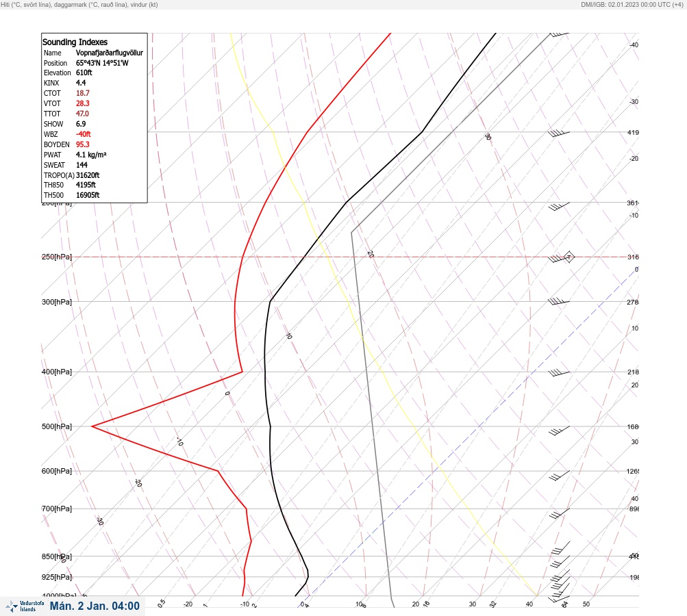This screenshot has width=687, height=616.
Task: Click the KINX value 4.4
Action: [x=81, y=83]
